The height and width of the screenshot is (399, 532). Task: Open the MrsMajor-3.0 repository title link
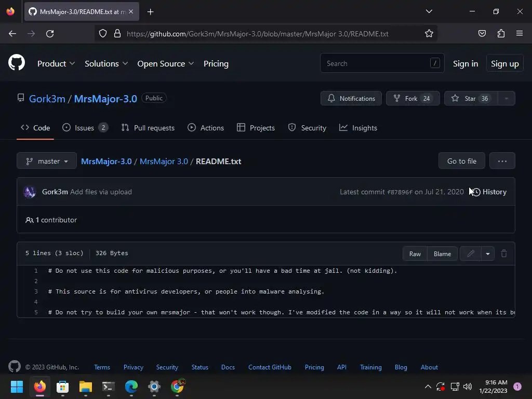[x=105, y=99]
